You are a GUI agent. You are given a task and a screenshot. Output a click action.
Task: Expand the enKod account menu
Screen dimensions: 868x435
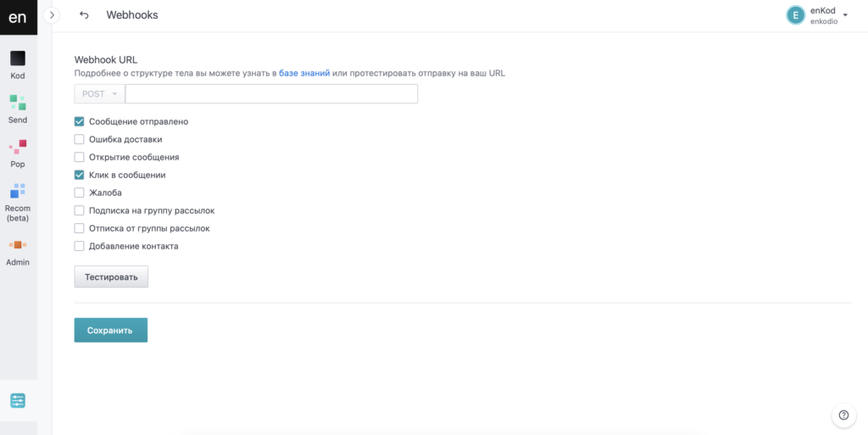pyautogui.click(x=844, y=15)
